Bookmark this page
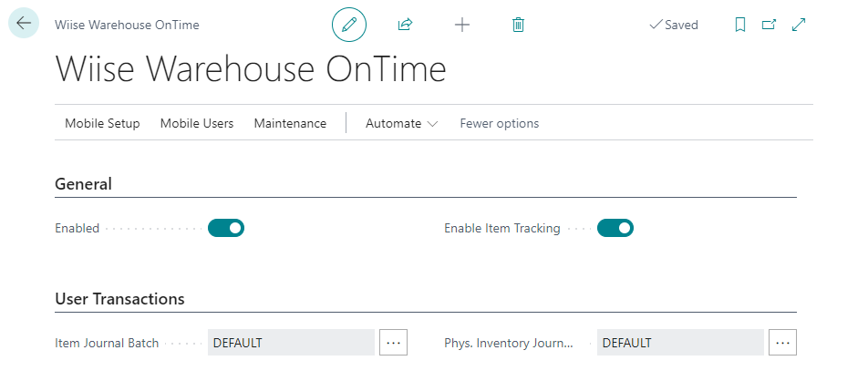The image size is (868, 371). (740, 25)
